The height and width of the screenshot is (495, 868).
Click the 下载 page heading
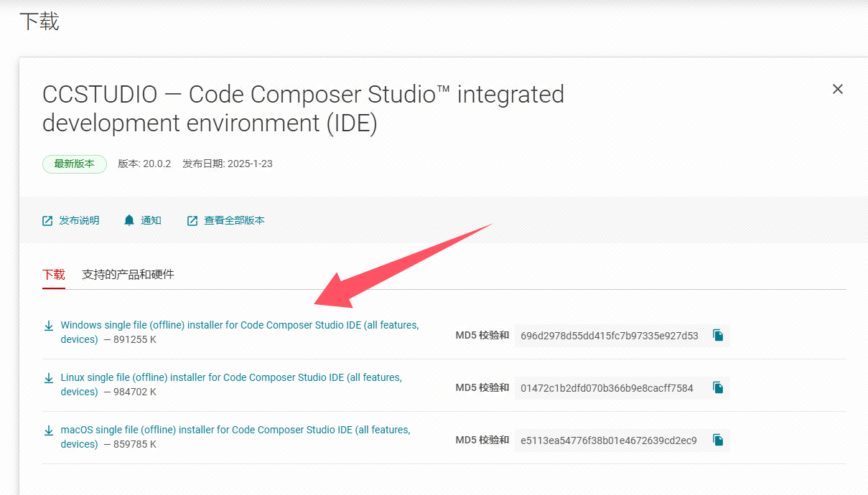(39, 21)
